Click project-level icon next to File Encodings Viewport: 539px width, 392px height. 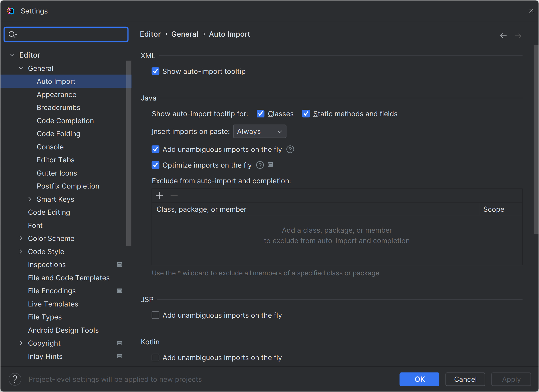[120, 291]
